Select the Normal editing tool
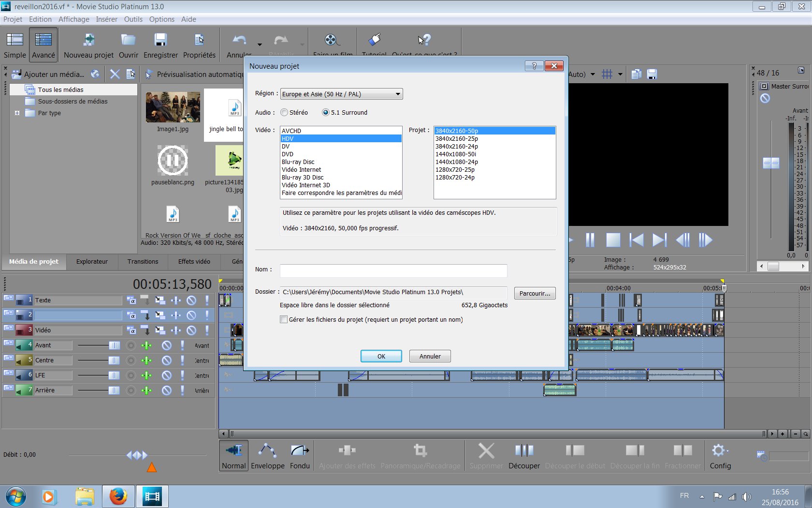 (234, 456)
